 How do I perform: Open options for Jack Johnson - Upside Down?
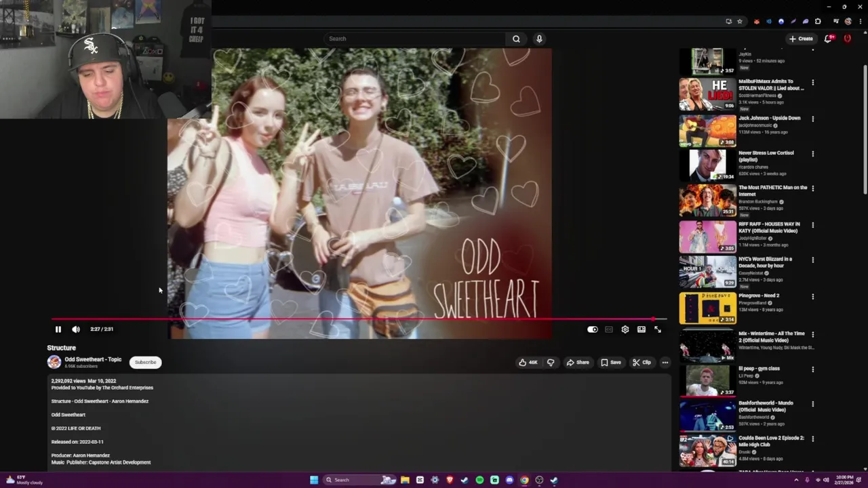(x=812, y=119)
